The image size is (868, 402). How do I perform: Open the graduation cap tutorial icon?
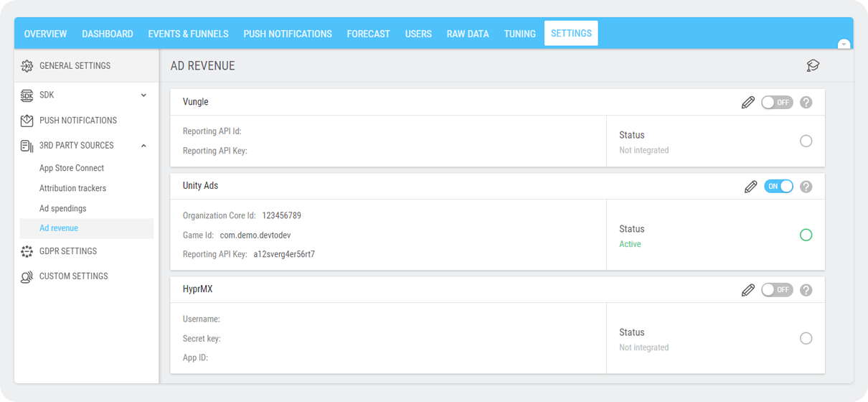click(x=812, y=66)
